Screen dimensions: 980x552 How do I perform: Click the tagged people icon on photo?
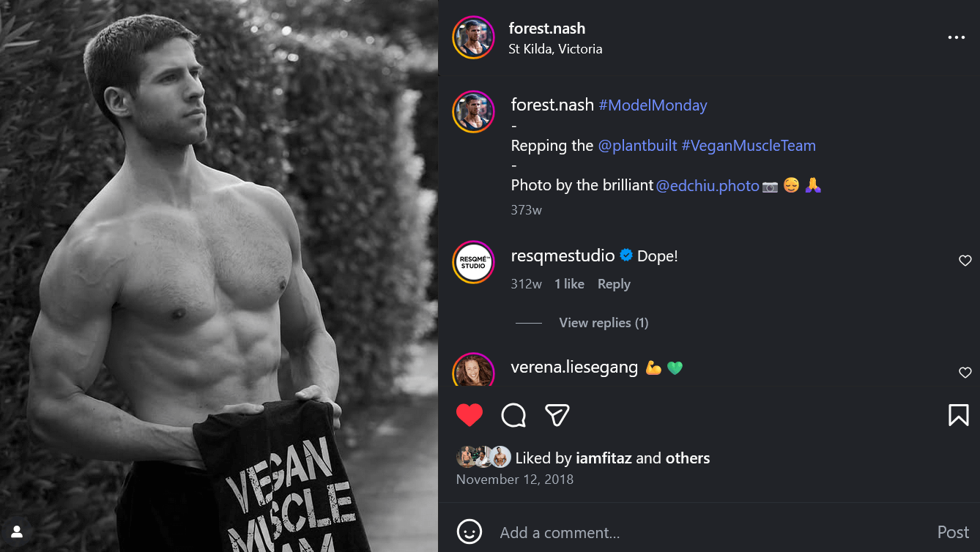tap(17, 532)
